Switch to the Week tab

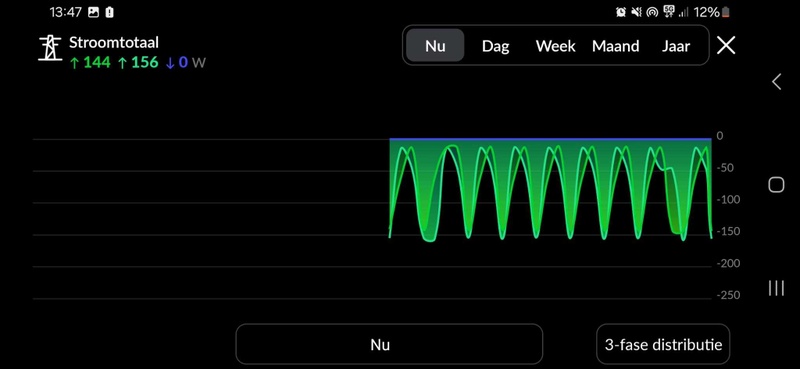[556, 45]
